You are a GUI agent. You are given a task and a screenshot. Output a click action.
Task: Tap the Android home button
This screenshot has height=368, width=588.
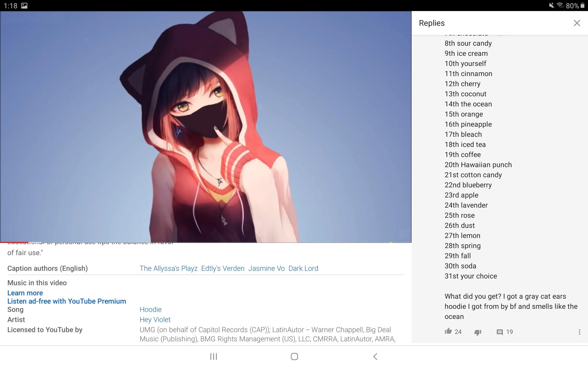pyautogui.click(x=294, y=356)
